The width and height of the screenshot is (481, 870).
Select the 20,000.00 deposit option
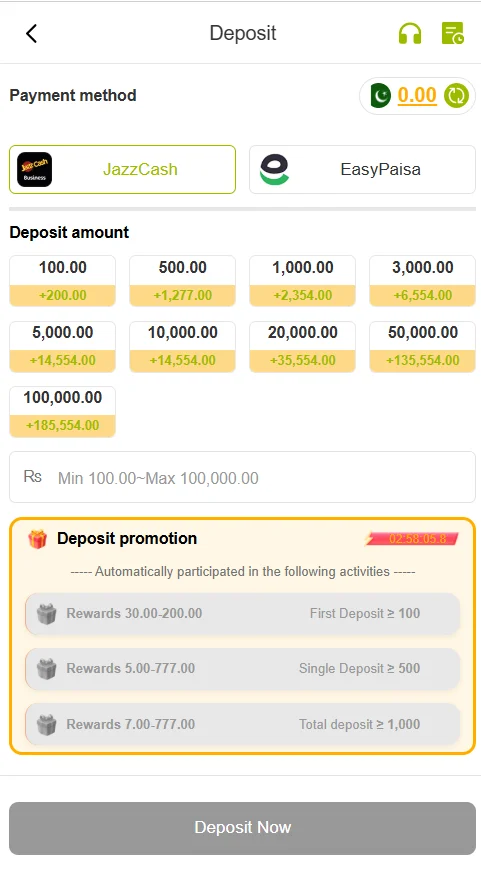point(302,346)
